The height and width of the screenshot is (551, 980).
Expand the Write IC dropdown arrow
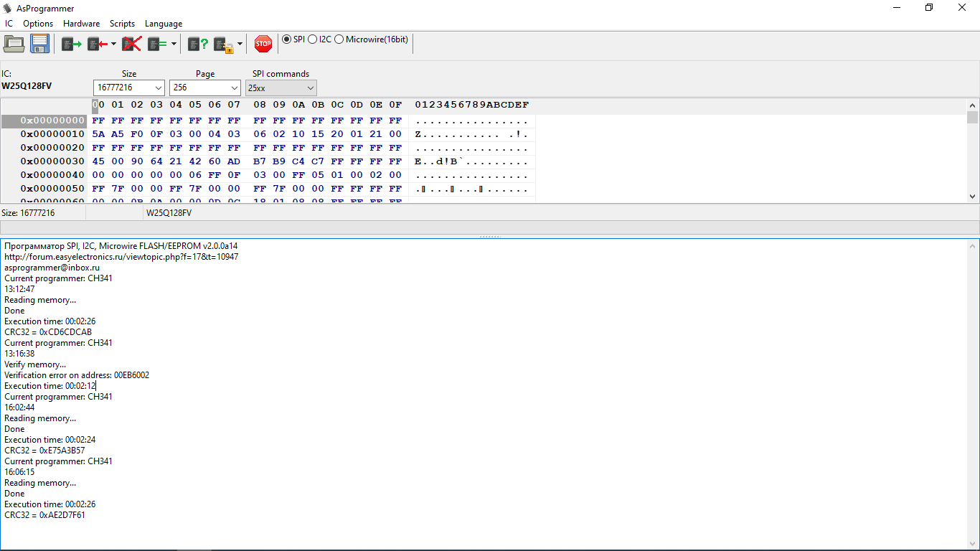coord(113,44)
